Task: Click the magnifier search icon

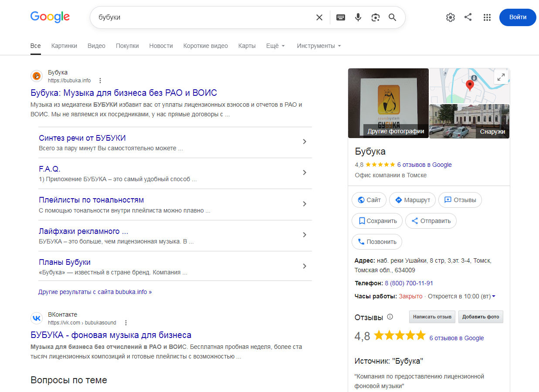Action: tap(393, 17)
